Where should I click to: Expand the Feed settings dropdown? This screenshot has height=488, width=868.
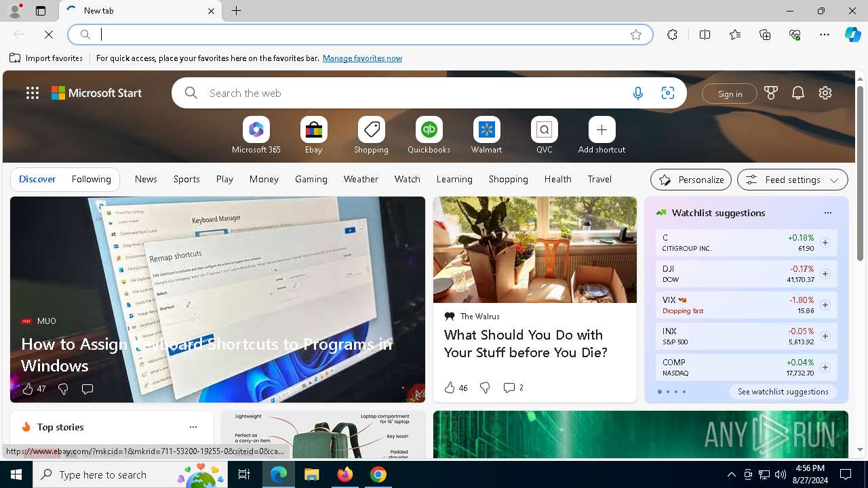click(793, 180)
